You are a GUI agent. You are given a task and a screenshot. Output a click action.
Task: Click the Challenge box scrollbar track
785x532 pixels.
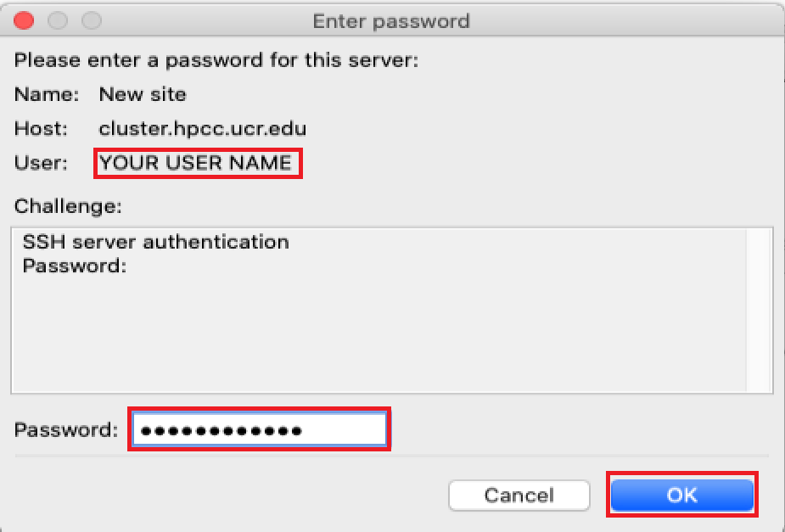[759, 310]
